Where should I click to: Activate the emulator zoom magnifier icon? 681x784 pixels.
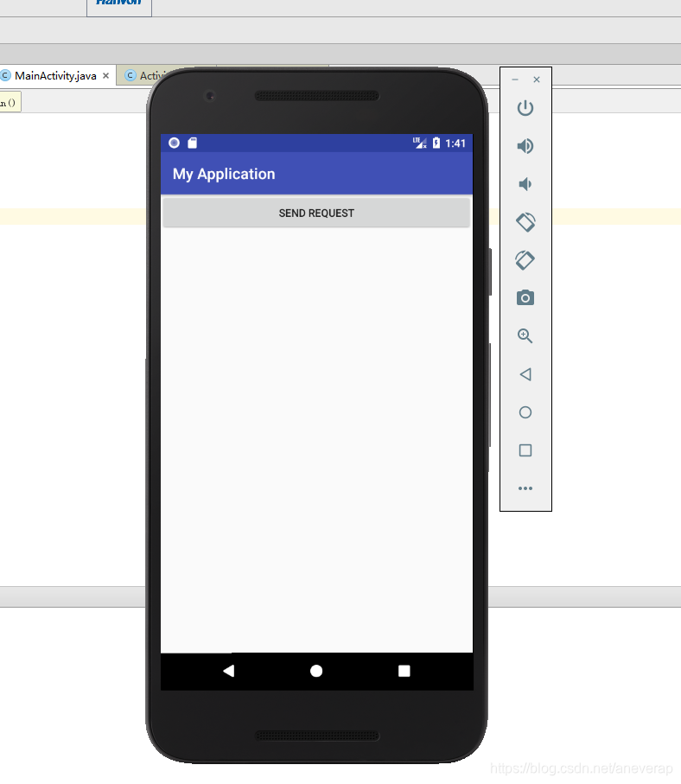point(525,336)
